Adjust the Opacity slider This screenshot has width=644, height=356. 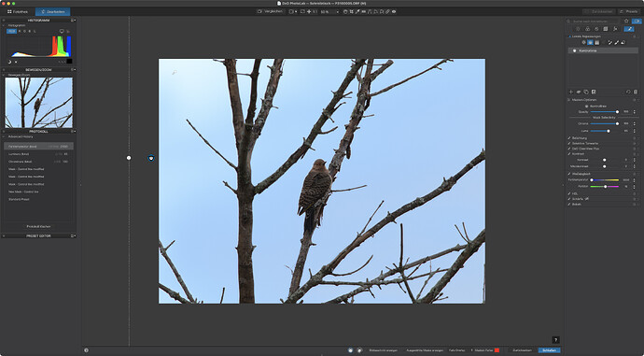[604, 112]
